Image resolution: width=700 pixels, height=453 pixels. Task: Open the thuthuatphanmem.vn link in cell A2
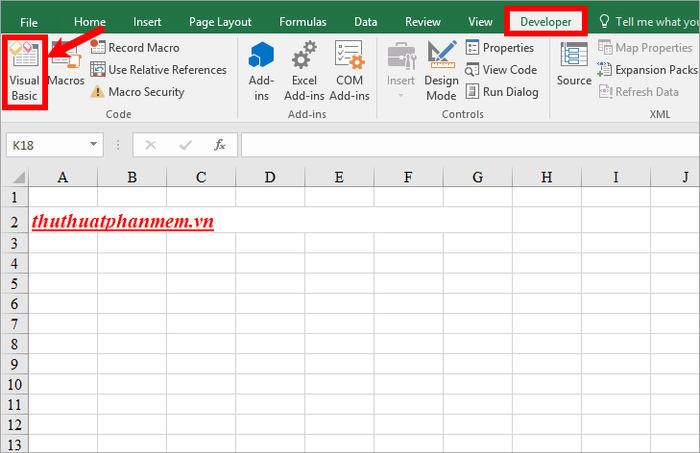pos(123,221)
